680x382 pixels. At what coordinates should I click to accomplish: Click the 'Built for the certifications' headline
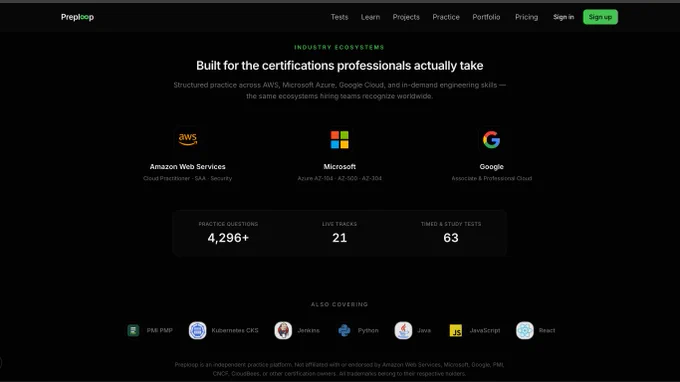340,65
